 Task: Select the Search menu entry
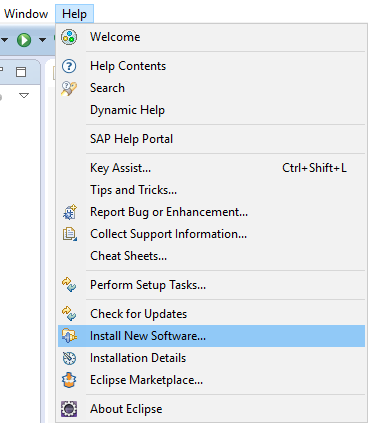(211, 88)
